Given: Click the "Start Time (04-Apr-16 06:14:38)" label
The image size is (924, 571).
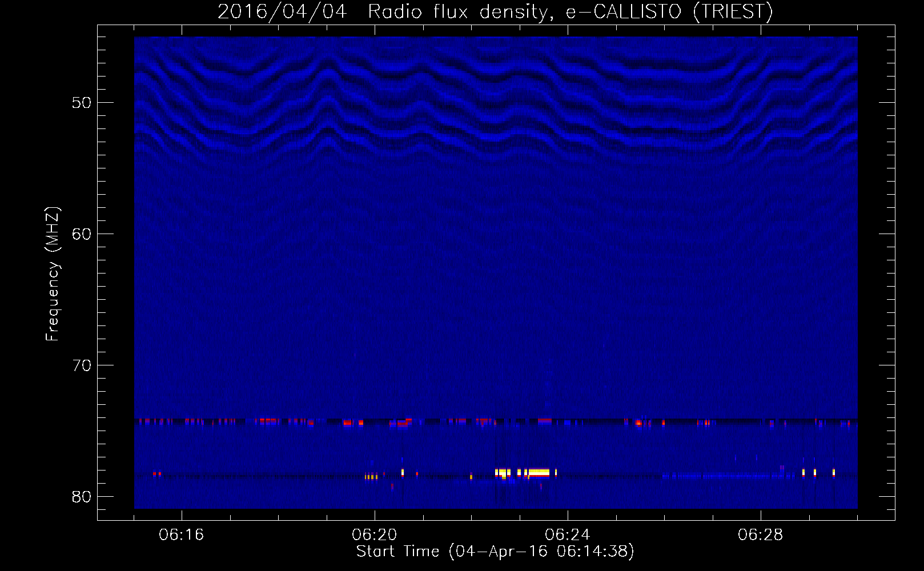Looking at the screenshot, I should [495, 552].
